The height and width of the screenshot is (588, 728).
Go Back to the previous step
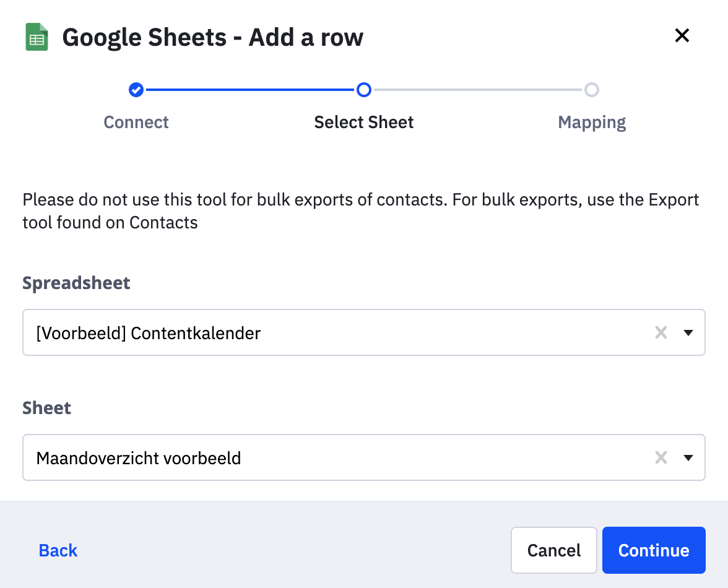(x=58, y=550)
